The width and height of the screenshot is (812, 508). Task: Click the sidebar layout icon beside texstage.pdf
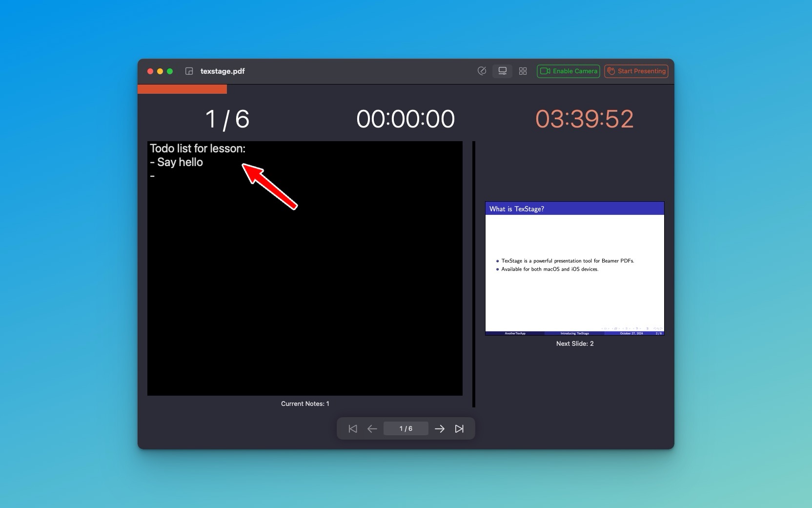(189, 71)
